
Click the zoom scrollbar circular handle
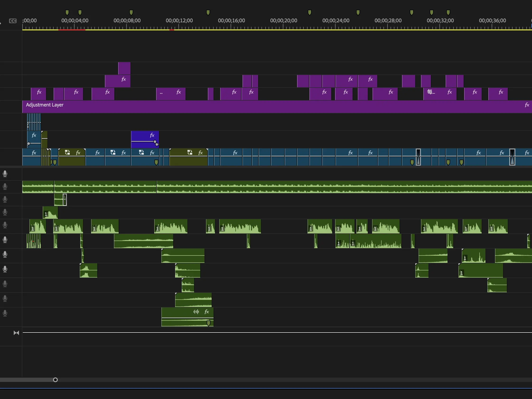[x=55, y=380]
